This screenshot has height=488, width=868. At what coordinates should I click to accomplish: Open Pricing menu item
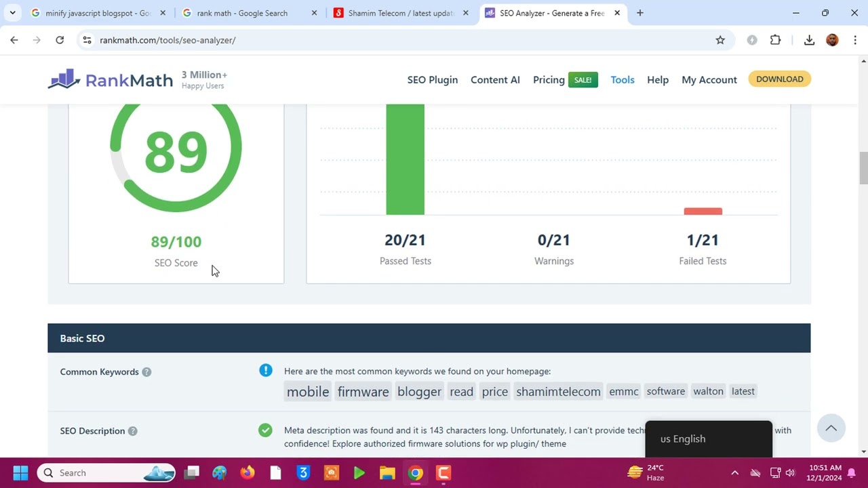pos(549,79)
